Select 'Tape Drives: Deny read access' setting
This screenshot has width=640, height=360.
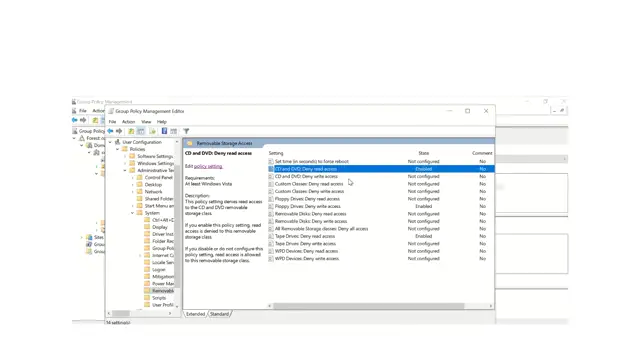click(305, 236)
